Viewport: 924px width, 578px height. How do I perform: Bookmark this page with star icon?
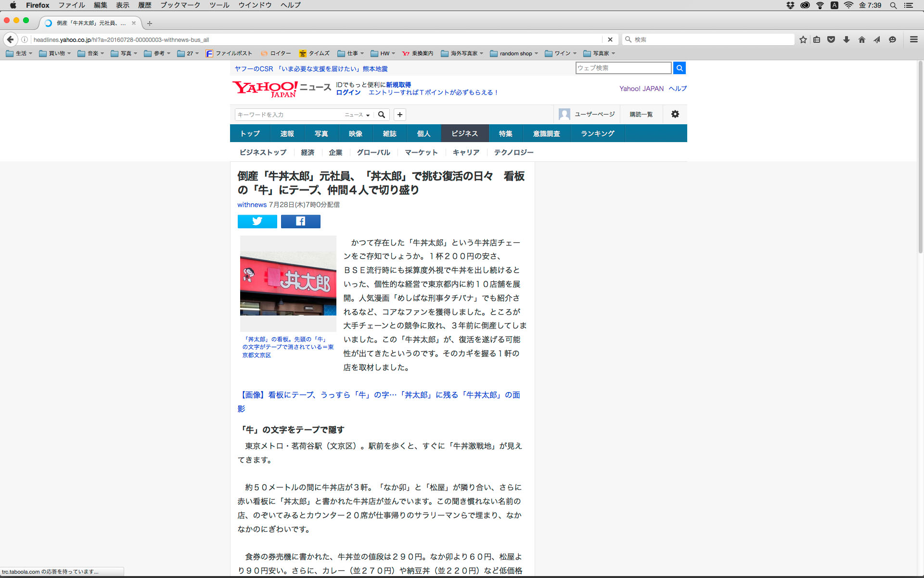(803, 39)
